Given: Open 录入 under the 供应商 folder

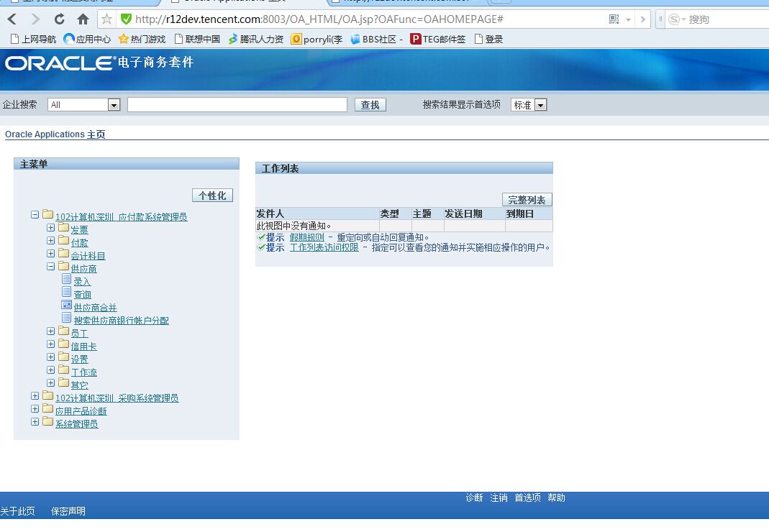Looking at the screenshot, I should (x=81, y=281).
